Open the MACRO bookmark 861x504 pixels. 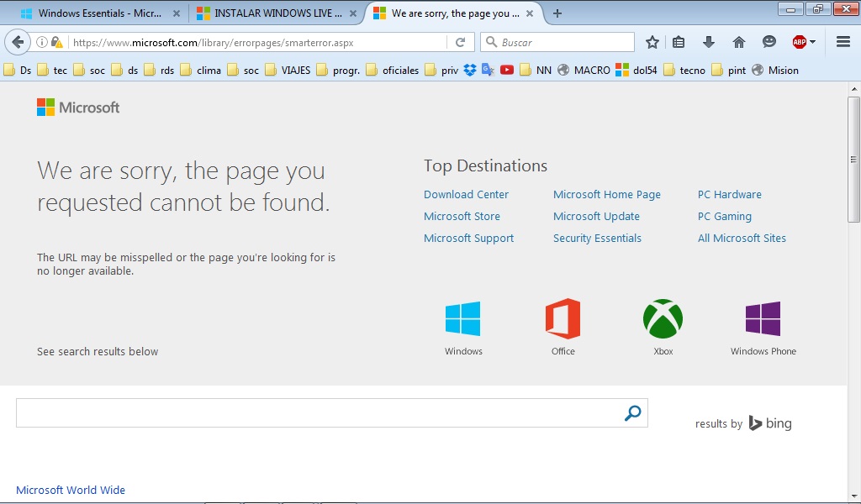click(584, 71)
